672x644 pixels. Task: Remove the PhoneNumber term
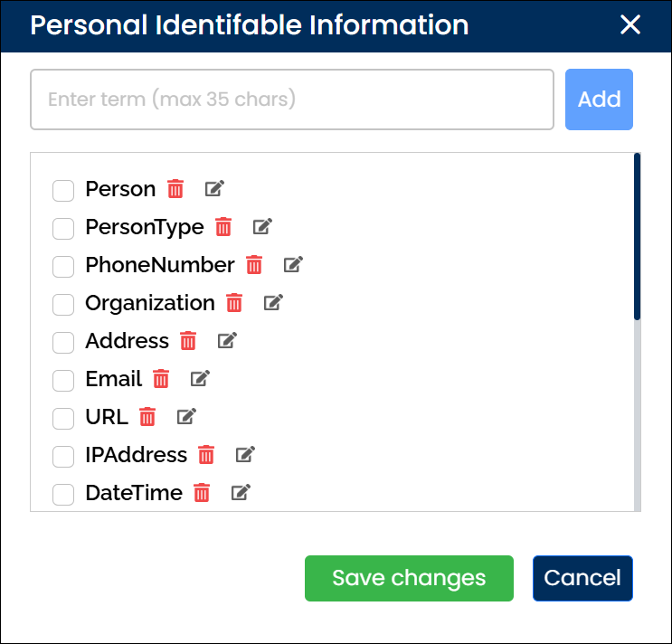(x=254, y=265)
